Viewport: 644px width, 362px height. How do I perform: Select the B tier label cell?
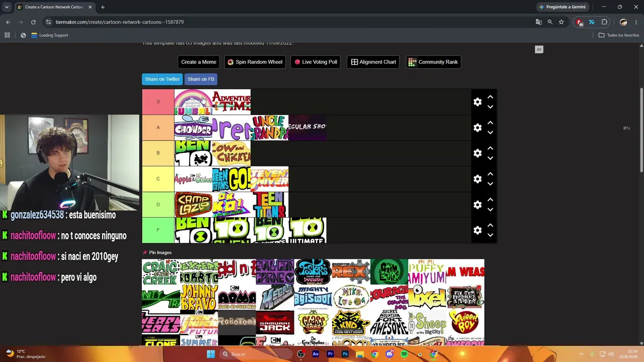[158, 153]
